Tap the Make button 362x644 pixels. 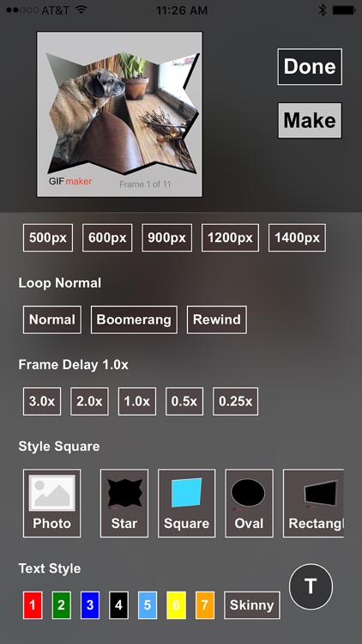coord(310,120)
